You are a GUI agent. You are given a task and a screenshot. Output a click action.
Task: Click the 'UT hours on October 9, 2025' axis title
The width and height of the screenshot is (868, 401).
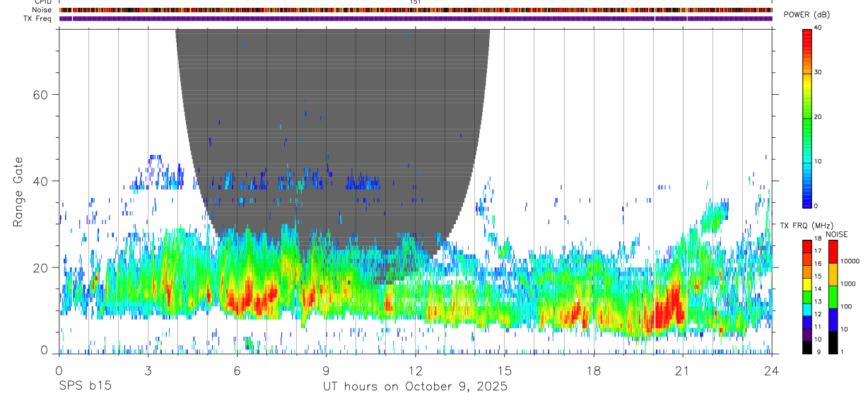click(415, 387)
